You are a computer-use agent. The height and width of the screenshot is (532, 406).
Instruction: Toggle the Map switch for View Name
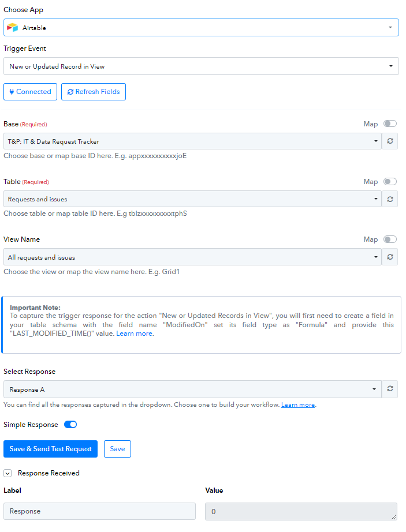click(390, 239)
